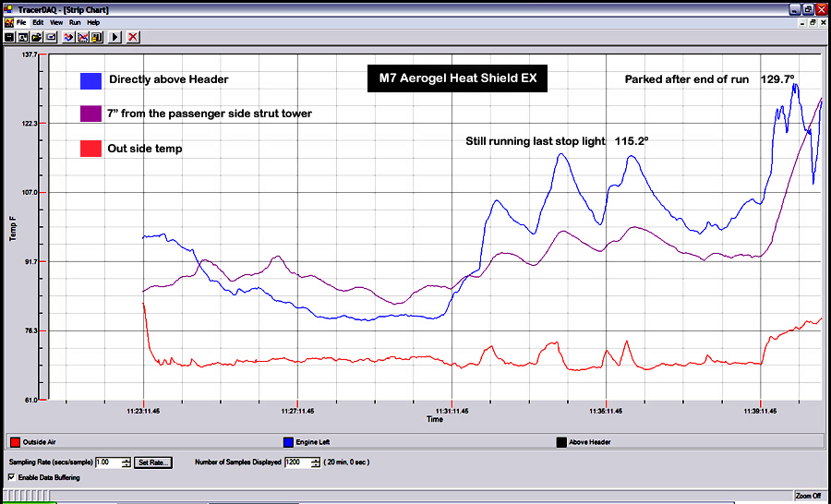Viewport: 831px width, 504px height.
Task: Click the red Outside Air color swatch
Action: coord(15,441)
